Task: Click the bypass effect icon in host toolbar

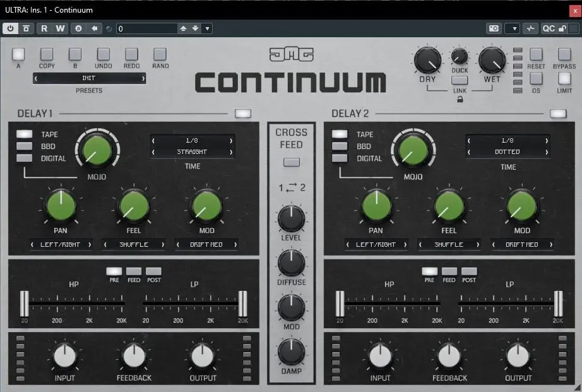Action: (26, 28)
